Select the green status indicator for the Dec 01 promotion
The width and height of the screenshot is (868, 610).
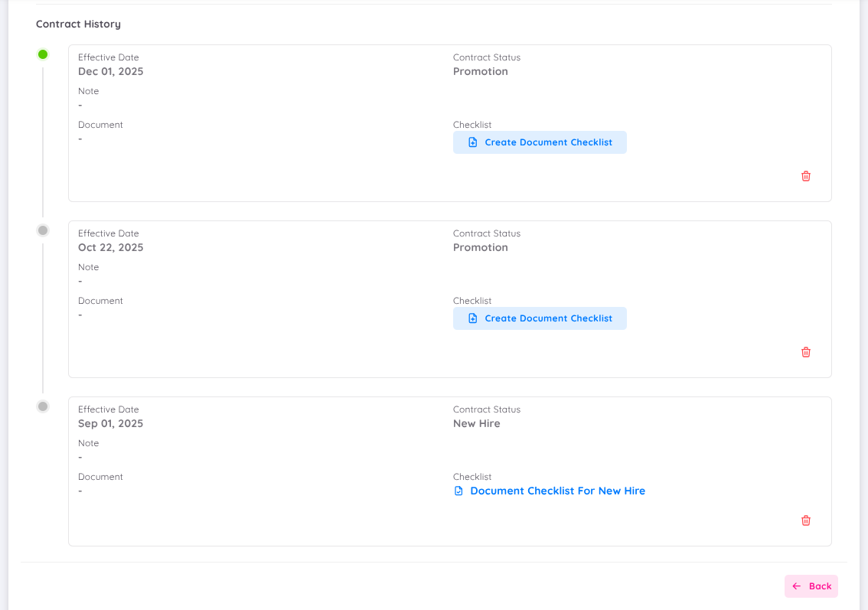pyautogui.click(x=42, y=54)
